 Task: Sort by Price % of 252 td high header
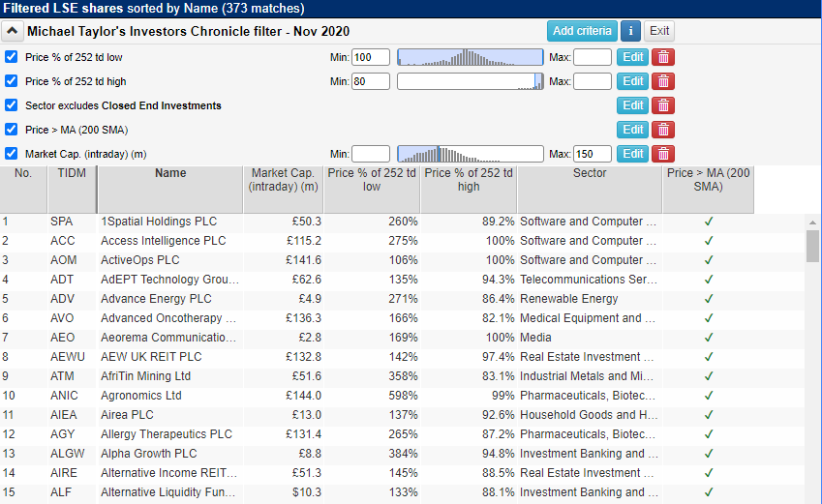tap(469, 190)
